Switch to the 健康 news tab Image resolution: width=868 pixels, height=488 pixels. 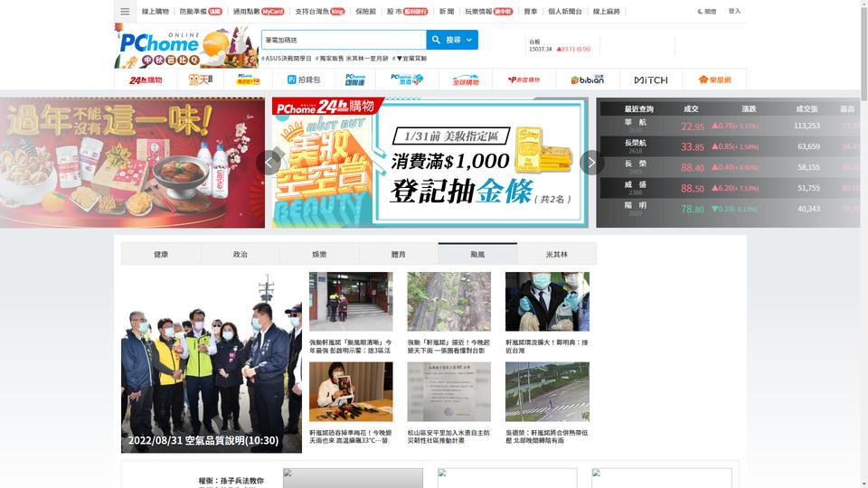161,254
